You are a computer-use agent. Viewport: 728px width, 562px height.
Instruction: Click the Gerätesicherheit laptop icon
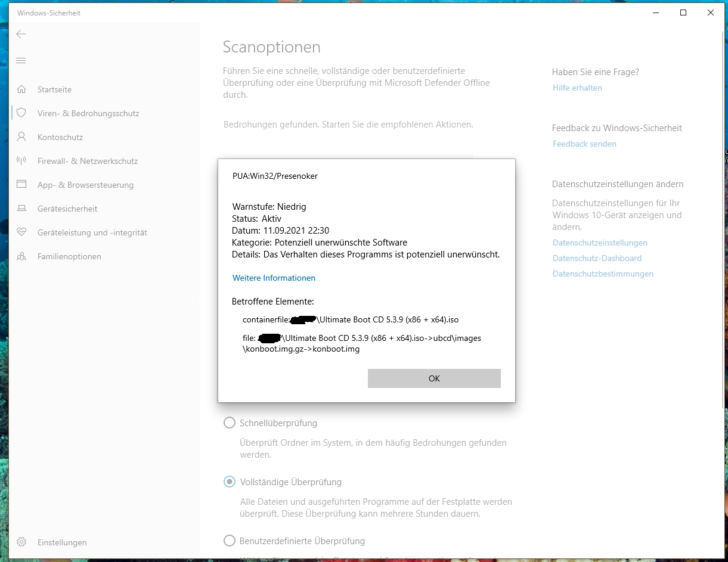tap(22, 209)
